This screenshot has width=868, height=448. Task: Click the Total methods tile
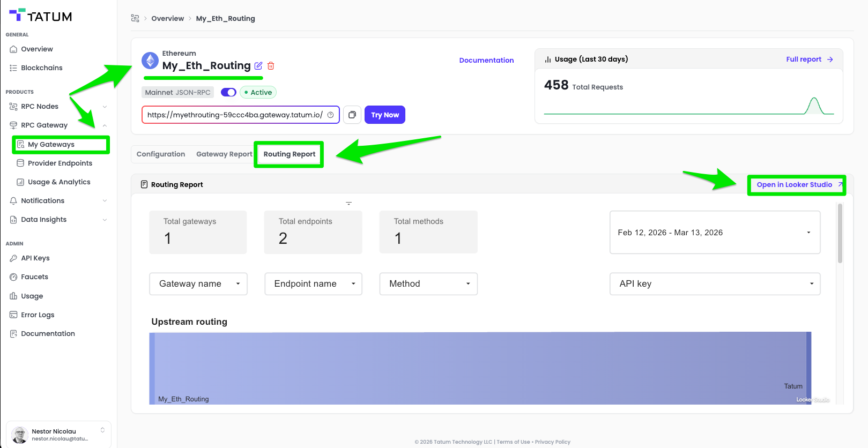coord(428,232)
